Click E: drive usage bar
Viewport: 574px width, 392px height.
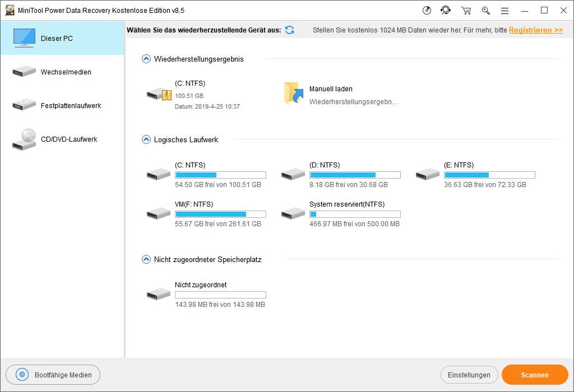click(x=489, y=175)
